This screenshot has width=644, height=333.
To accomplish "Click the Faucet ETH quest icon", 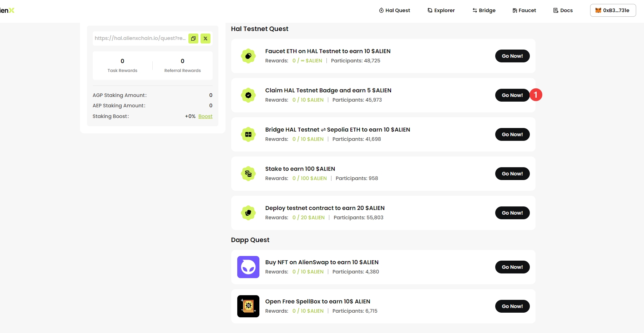I will [x=248, y=56].
